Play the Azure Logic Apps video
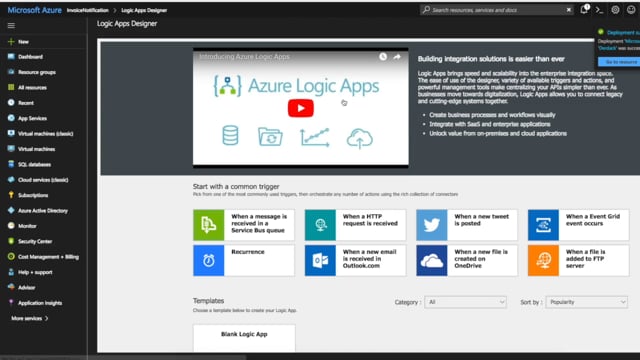Image resolution: width=640 pixels, height=360 pixels. (x=301, y=108)
